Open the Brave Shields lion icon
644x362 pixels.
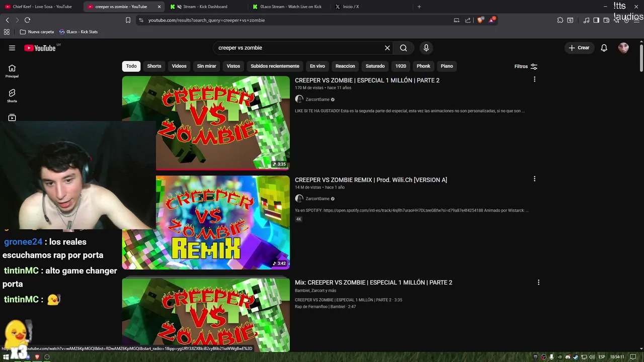tap(480, 20)
